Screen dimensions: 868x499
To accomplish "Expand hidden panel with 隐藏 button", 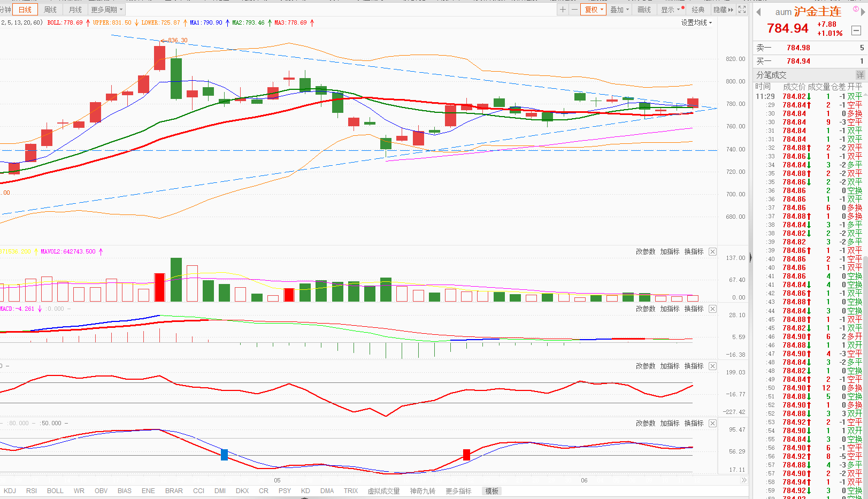I will [723, 10].
